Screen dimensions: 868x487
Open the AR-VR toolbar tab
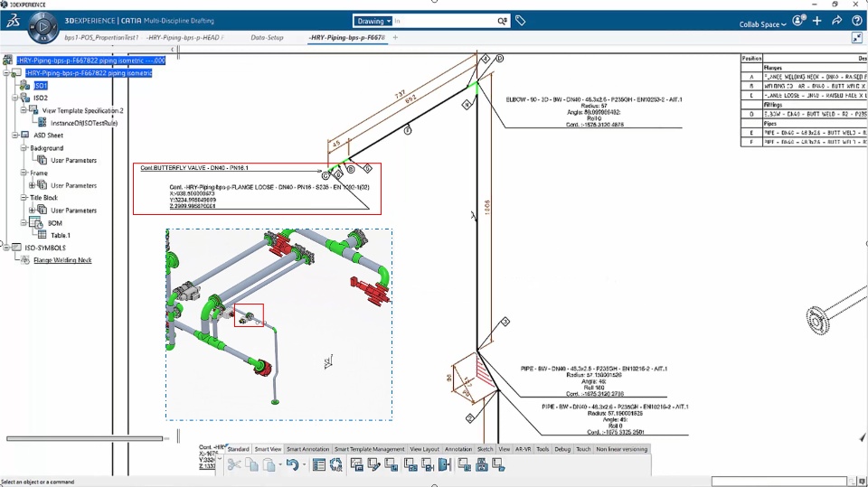[524, 449]
